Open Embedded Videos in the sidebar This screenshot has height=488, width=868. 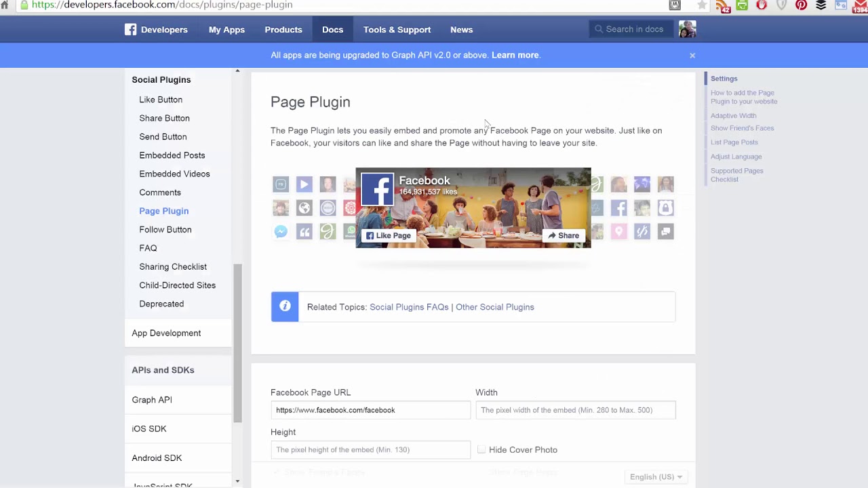(x=174, y=174)
